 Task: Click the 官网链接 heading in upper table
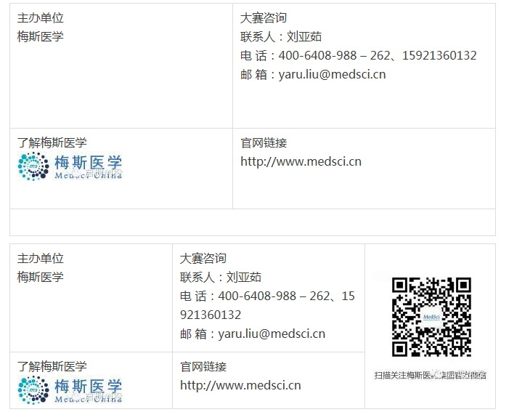264,142
